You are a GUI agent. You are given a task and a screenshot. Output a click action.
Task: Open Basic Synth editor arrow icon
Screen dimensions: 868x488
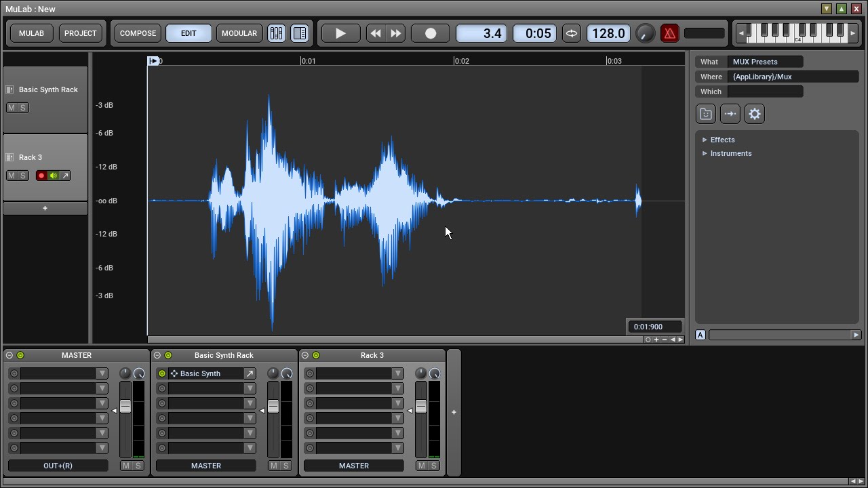[250, 373]
